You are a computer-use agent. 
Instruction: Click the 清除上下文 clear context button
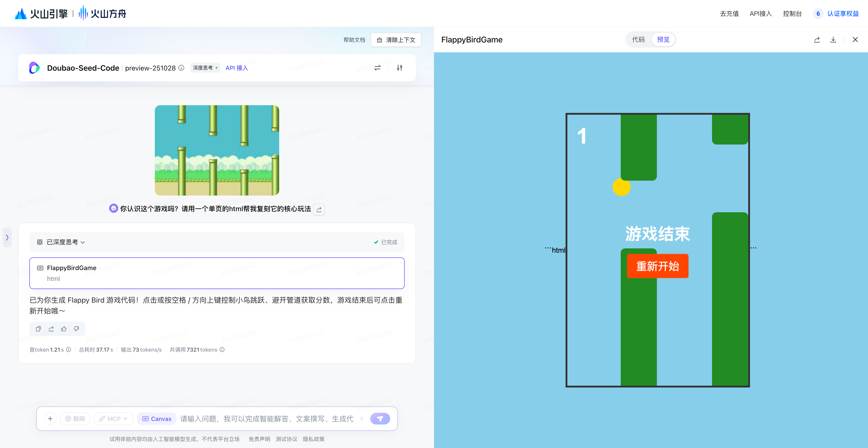click(x=396, y=40)
